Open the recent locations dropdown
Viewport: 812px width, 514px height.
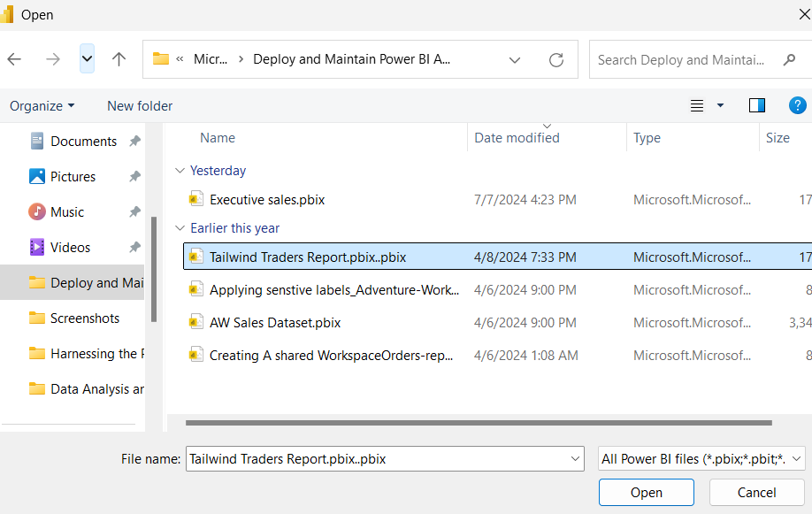(x=87, y=59)
